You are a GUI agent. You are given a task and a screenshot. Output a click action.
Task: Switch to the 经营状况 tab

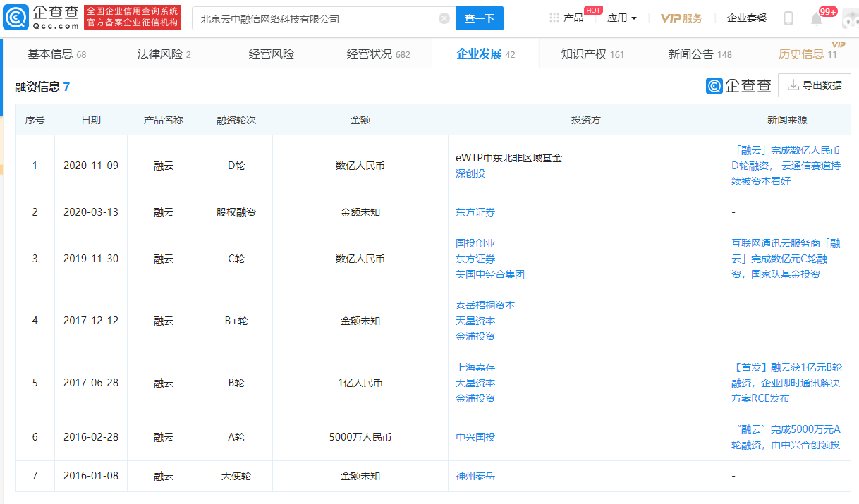(x=379, y=54)
